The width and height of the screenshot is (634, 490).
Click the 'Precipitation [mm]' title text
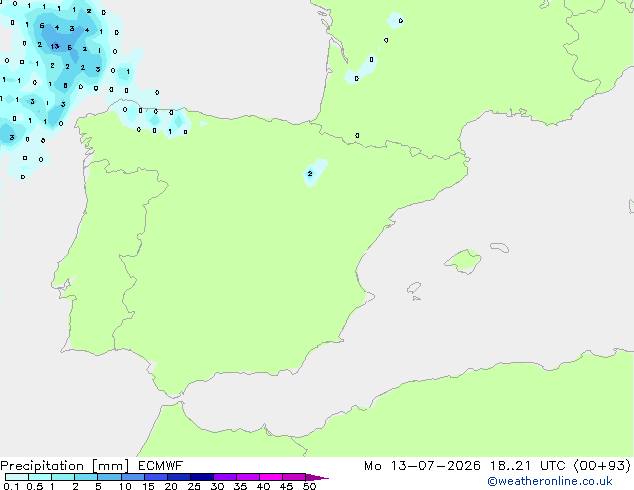65,466
